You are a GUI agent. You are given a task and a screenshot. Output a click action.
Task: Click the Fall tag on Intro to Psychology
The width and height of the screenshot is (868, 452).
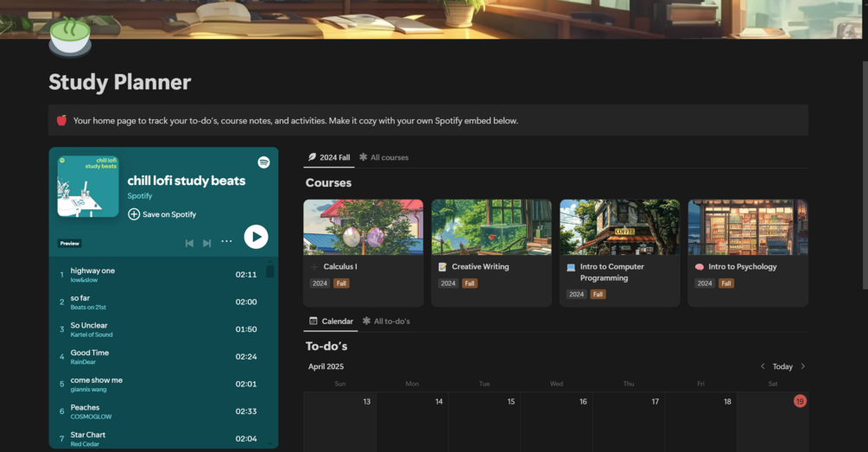725,283
